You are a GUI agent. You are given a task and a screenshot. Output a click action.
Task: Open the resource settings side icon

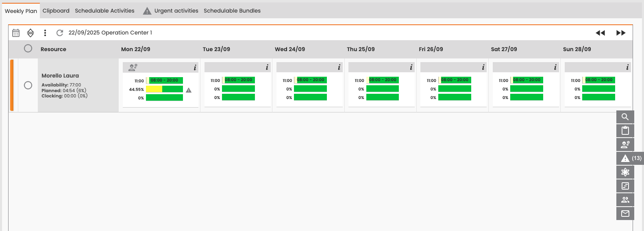[x=625, y=145]
